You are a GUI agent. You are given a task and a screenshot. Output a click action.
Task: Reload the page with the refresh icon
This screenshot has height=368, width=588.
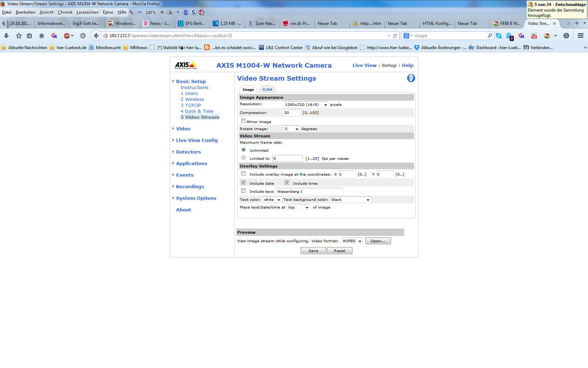click(395, 36)
